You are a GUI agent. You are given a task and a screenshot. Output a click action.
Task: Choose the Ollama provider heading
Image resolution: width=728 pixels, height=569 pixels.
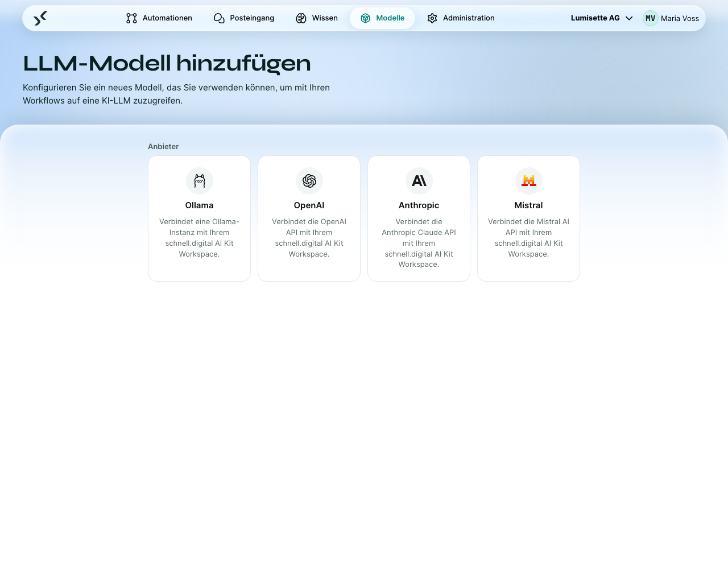200,205
